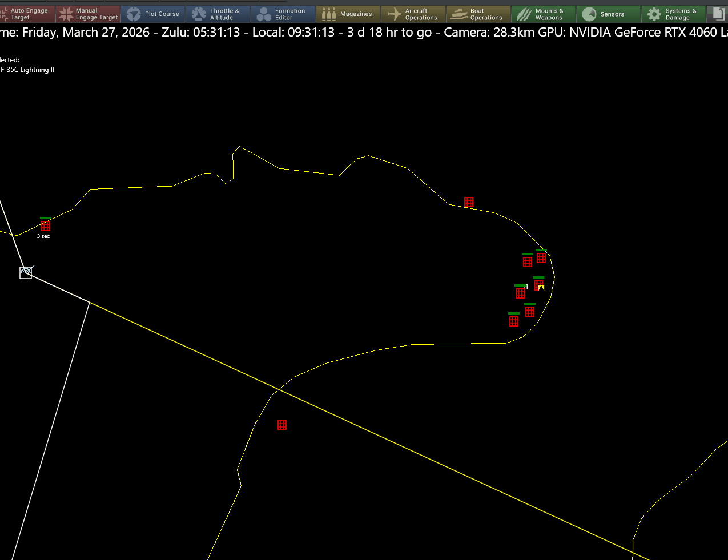
Task: Click the '3 d 18 hr to go' status text
Action: [389, 32]
